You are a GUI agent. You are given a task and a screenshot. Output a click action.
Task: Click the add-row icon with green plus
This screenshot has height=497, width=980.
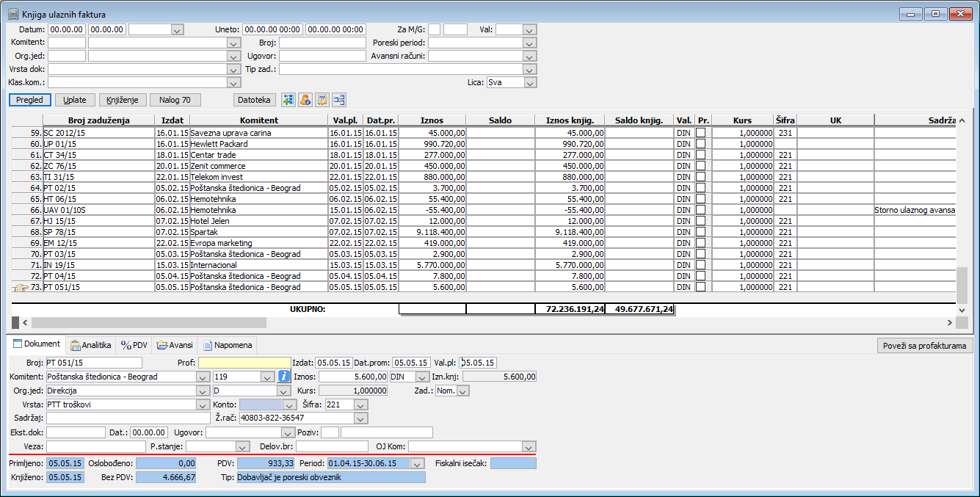[x=288, y=100]
